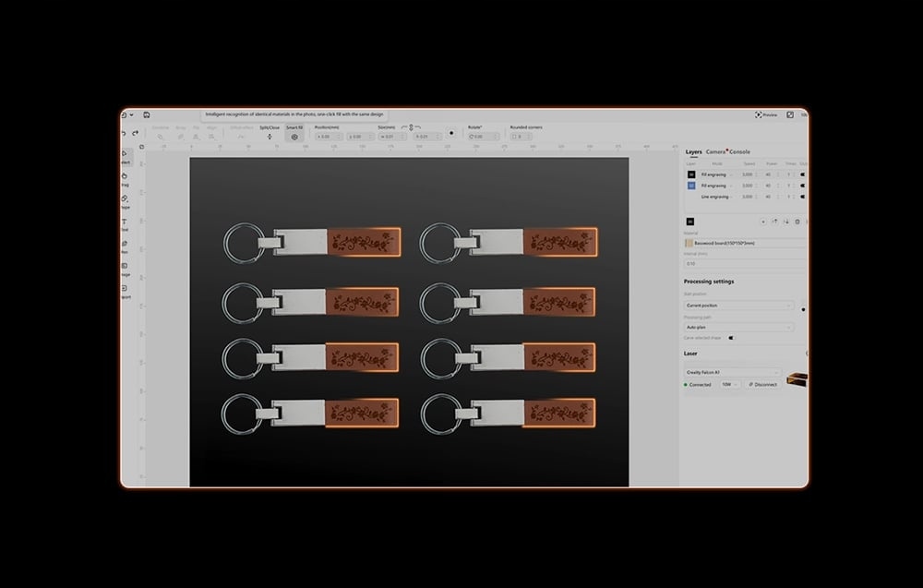
Task: Toggle the Carve selected shape switch
Action: click(x=732, y=338)
